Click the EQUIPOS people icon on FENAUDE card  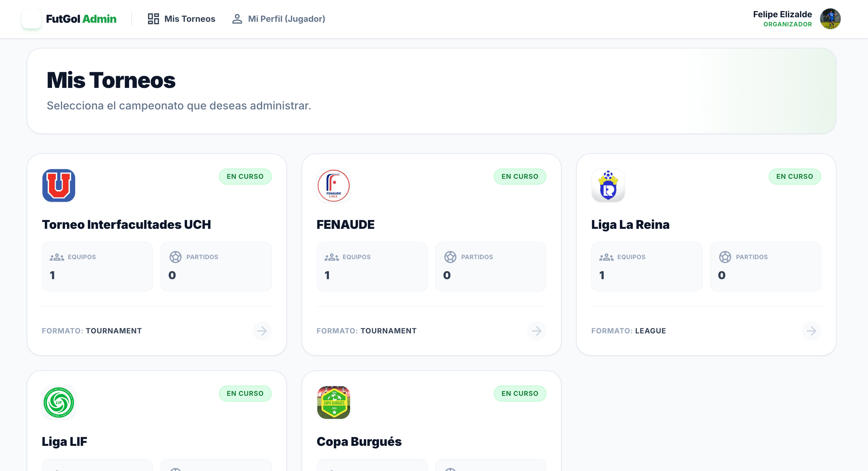(x=332, y=257)
